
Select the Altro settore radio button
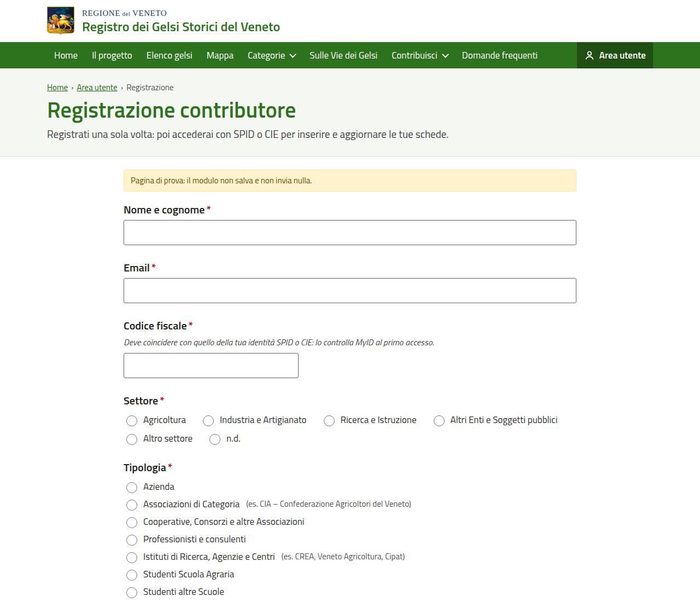coord(132,439)
